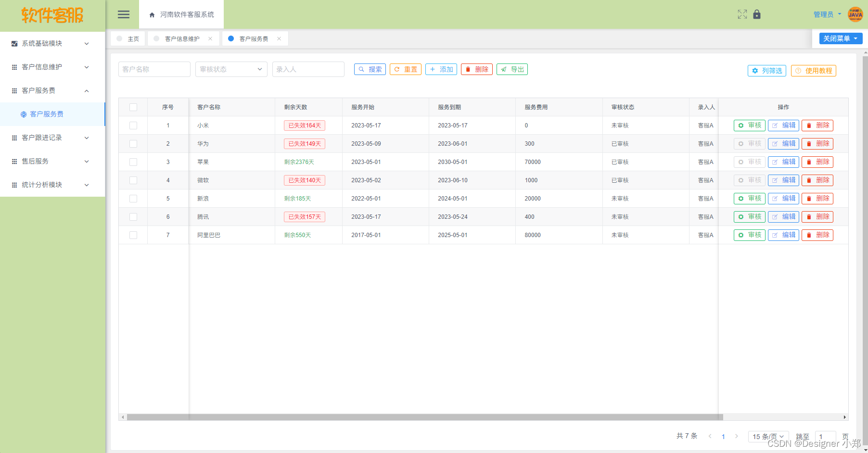Click the grid icon beside 售后服务
Image resolution: width=868 pixels, height=453 pixels.
(14, 161)
